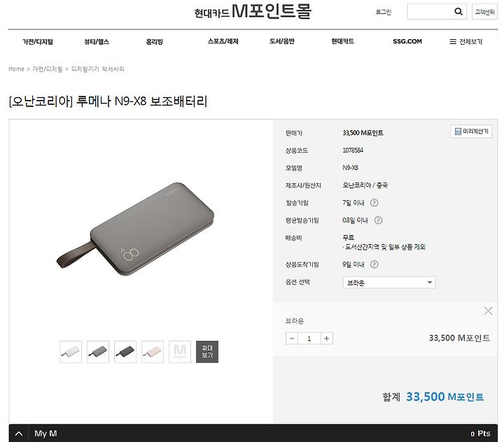
Task: Click the 로그인 login link
Action: [384, 12]
